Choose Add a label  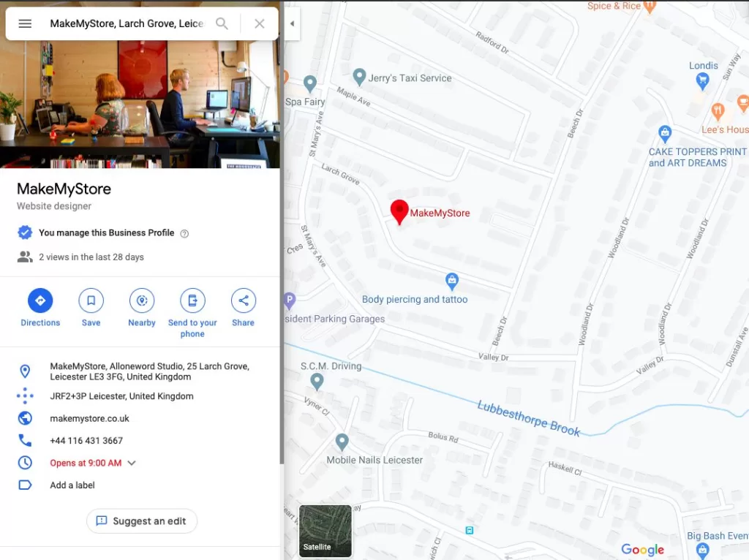click(x=72, y=485)
